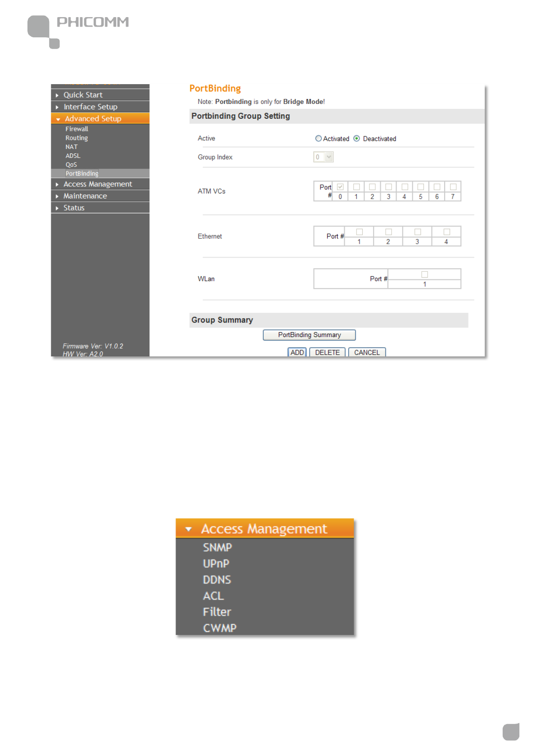The image size is (536, 756).
Task: Open the Group Index dropdown
Action: tap(323, 157)
